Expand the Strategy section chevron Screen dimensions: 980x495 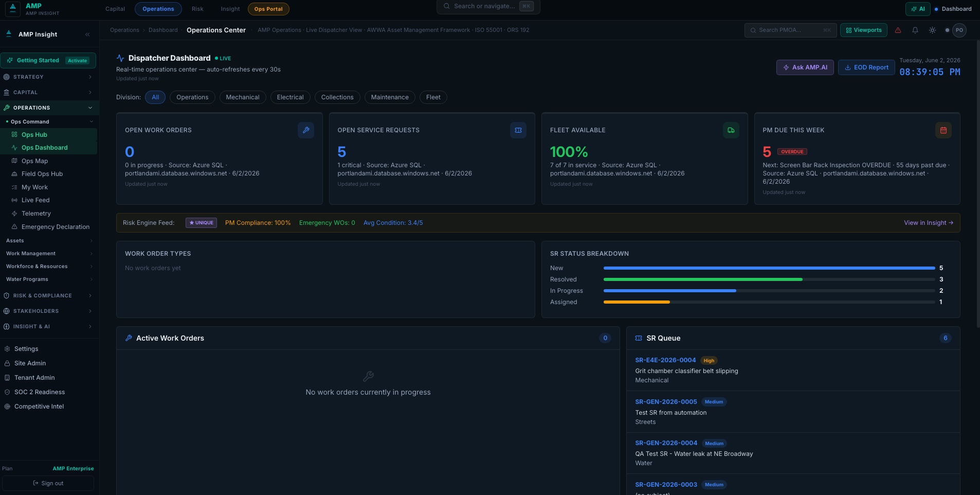coord(90,77)
